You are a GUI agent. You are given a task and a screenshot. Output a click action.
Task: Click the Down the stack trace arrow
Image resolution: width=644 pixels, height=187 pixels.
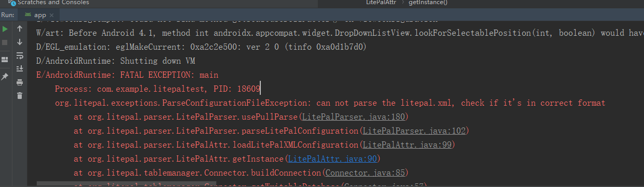(20, 42)
